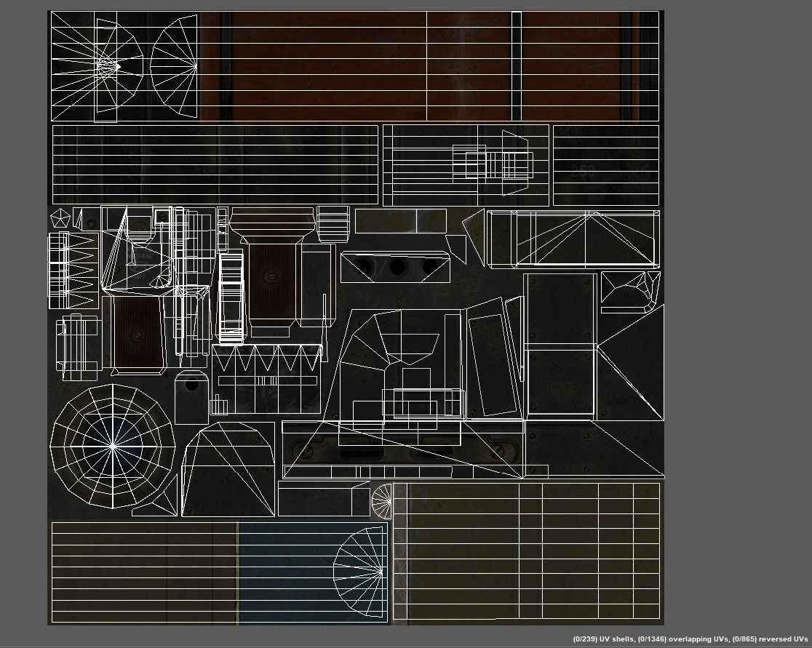The width and height of the screenshot is (812, 648).
Task: Select the small pentagon UV shell
Action: coord(60,219)
